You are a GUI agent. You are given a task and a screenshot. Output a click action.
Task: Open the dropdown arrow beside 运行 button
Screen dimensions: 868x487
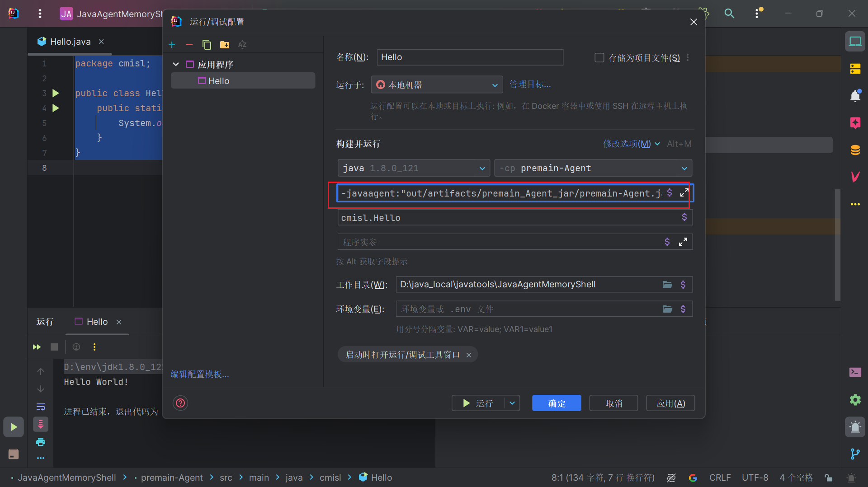click(512, 403)
